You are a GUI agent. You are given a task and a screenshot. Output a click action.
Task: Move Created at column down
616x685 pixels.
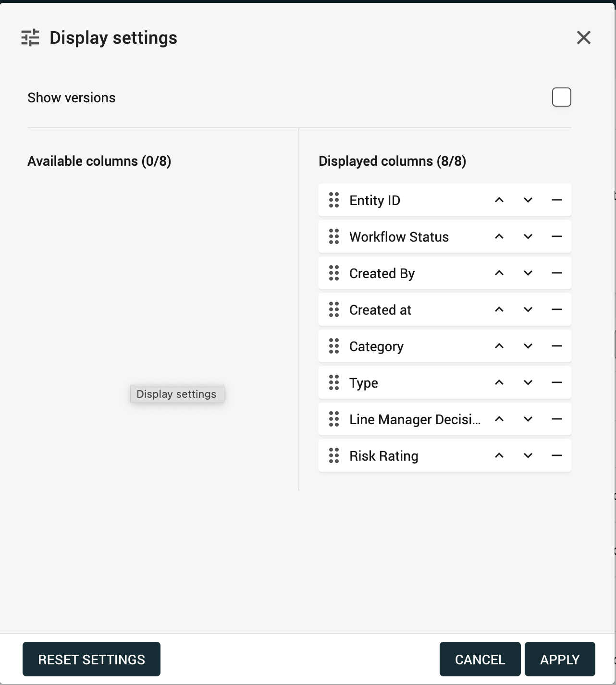tap(528, 309)
